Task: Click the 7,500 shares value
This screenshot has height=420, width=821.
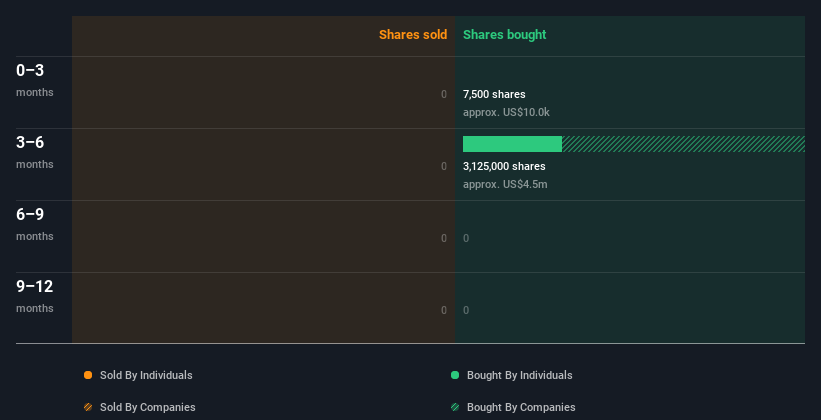Action: point(494,94)
